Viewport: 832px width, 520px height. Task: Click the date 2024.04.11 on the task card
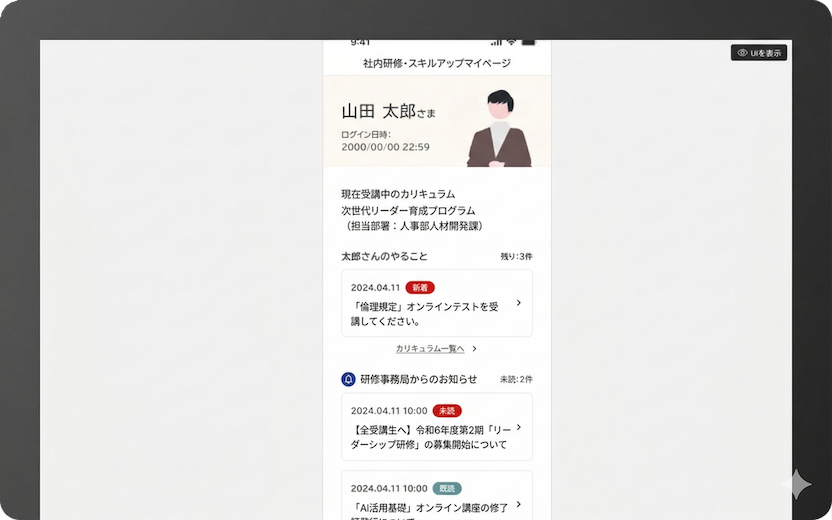point(375,288)
